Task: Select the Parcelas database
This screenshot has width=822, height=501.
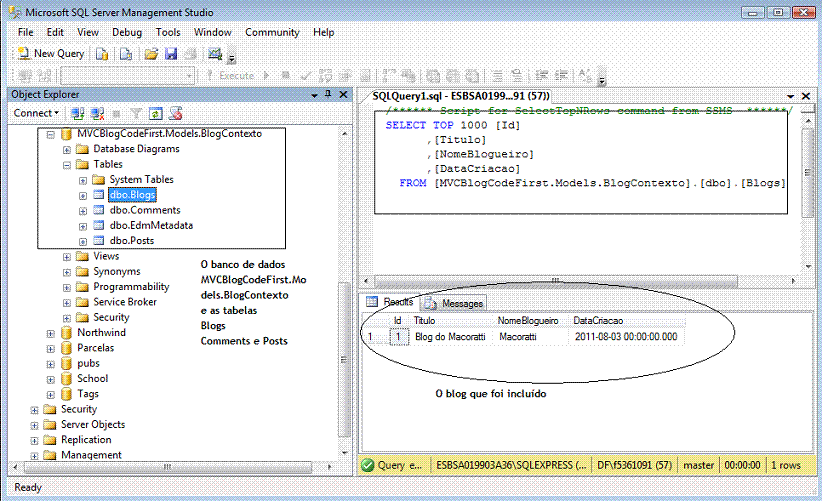Action: [95, 348]
